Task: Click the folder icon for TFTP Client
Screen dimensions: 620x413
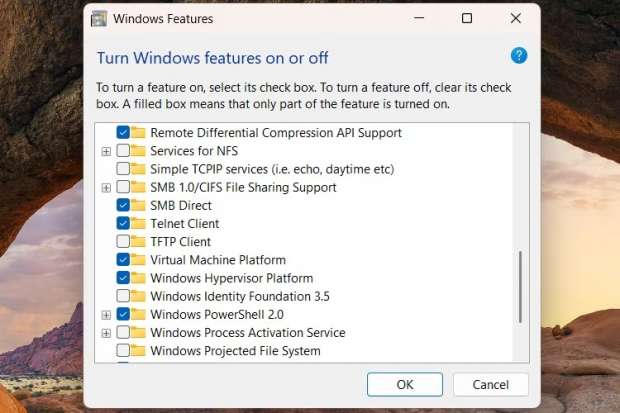Action: (139, 242)
